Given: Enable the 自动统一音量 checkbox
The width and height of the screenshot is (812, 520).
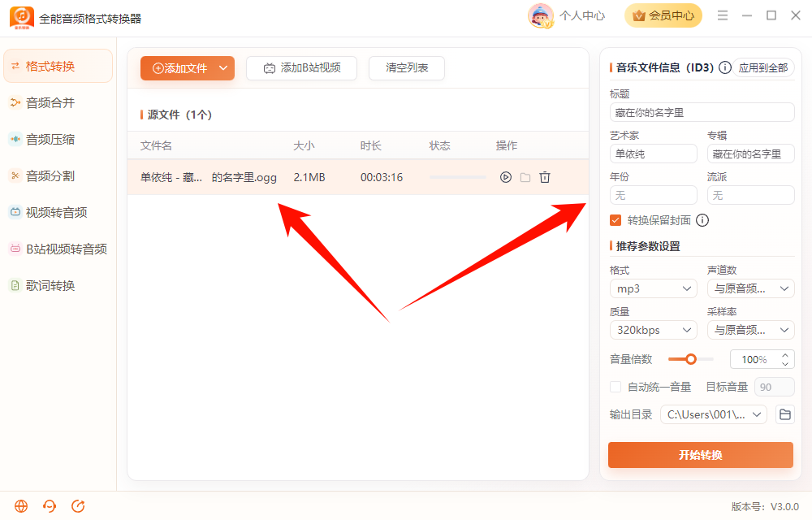Looking at the screenshot, I should (x=615, y=387).
